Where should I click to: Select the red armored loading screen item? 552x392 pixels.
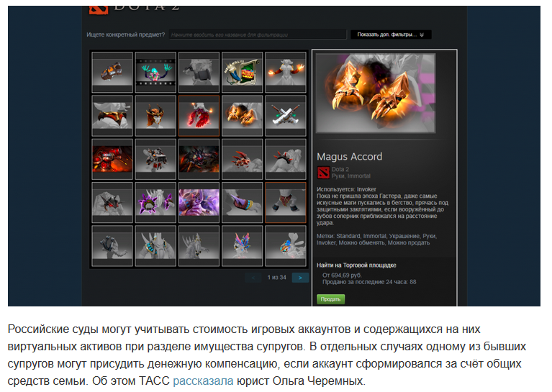[x=112, y=159]
